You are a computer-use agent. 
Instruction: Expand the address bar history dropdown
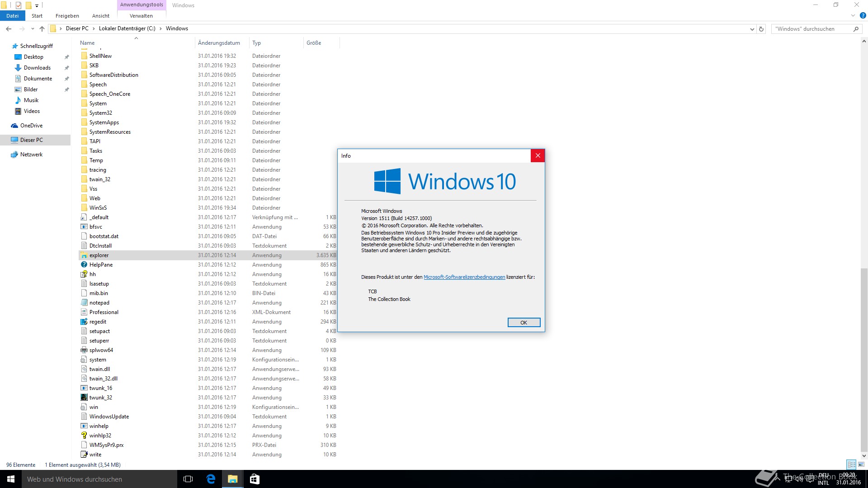pos(752,29)
